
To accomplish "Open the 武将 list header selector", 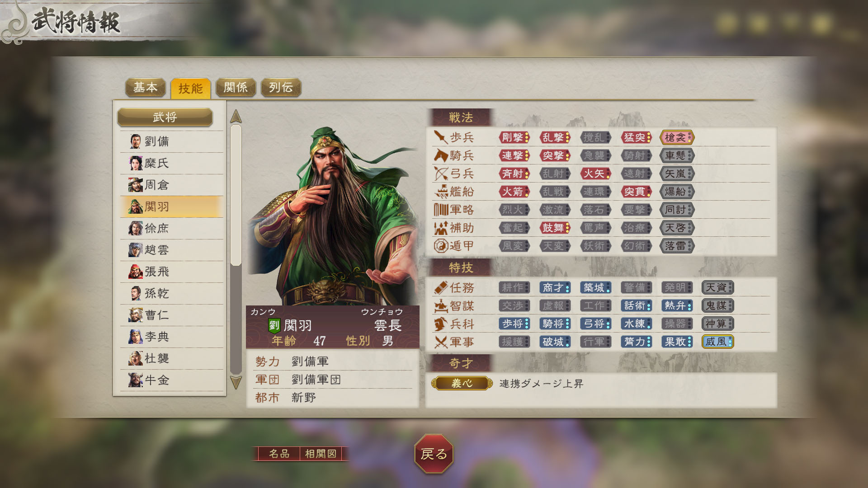I will click(165, 117).
